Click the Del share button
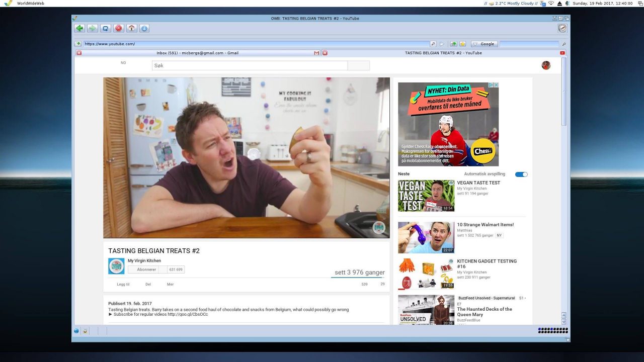Image resolution: width=644 pixels, height=362 pixels. click(x=148, y=284)
